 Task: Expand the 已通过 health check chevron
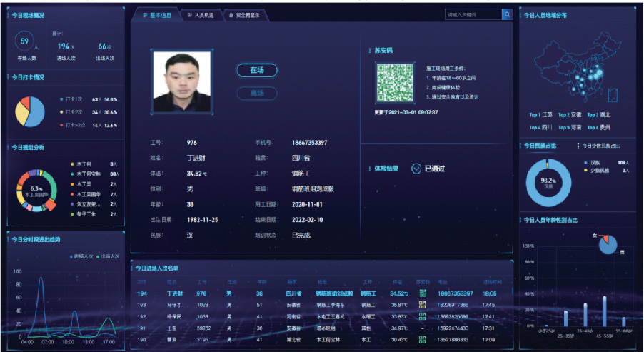(416, 169)
